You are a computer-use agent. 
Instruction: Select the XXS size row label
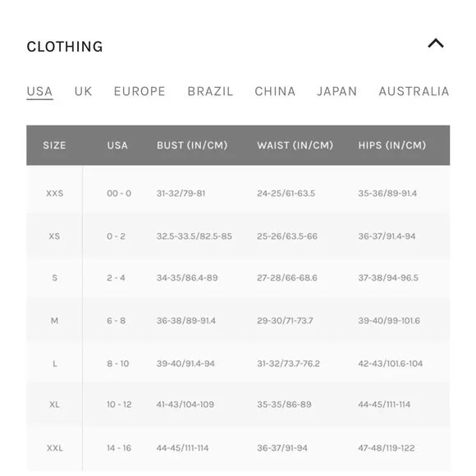point(55,194)
